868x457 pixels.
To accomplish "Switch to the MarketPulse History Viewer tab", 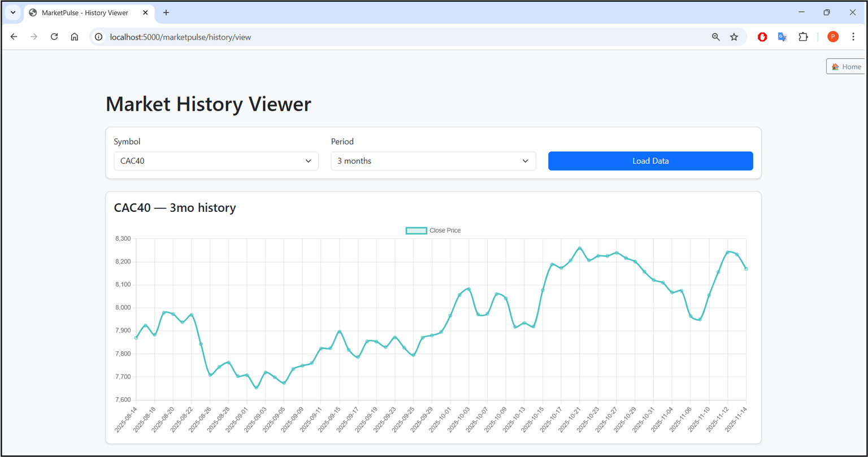I will 85,12.
